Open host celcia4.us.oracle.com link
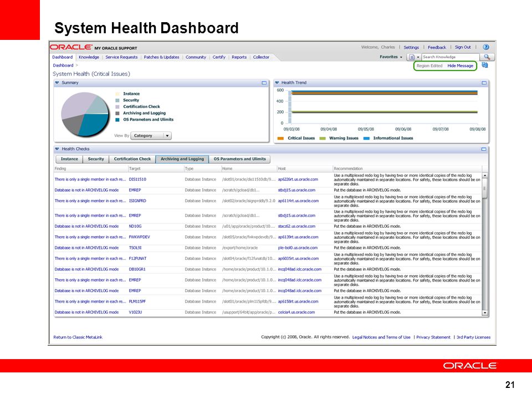 (296, 313)
